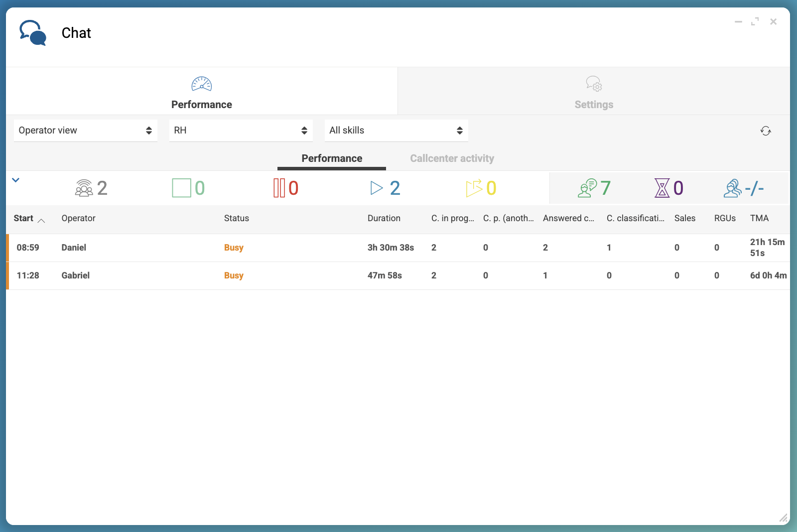This screenshot has height=532, width=797.
Task: Select the Gabriel operator row
Action: point(398,275)
